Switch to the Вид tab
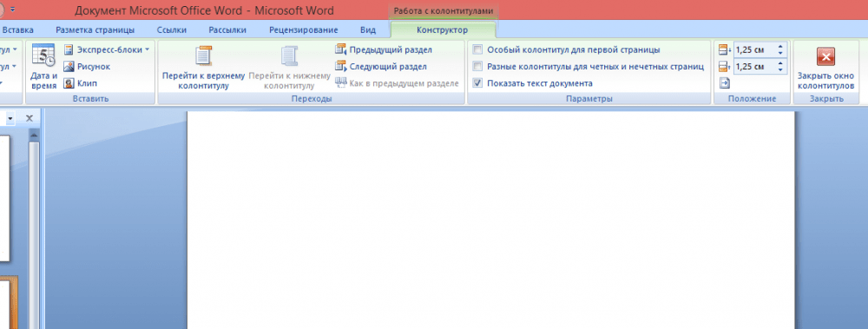This screenshot has width=868, height=329. tap(367, 30)
